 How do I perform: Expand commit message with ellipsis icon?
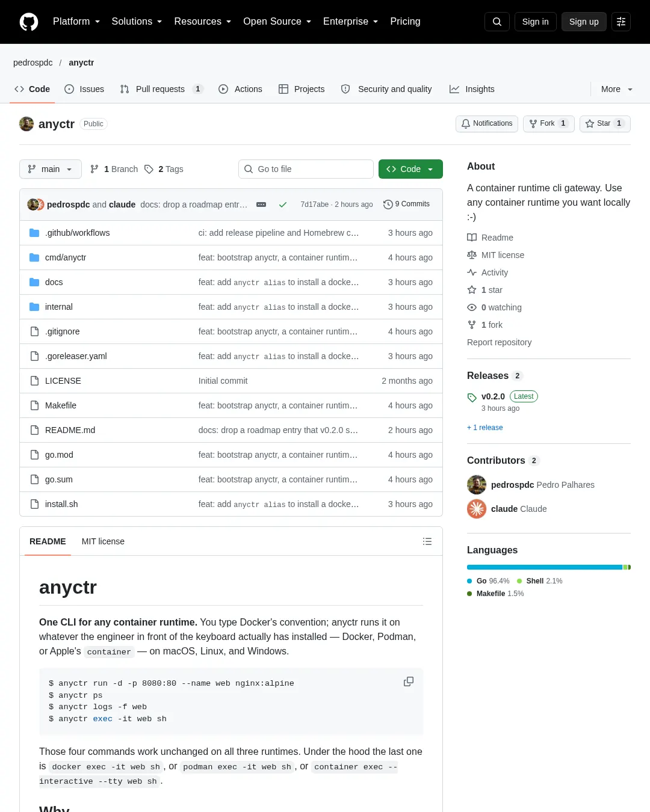pos(261,205)
